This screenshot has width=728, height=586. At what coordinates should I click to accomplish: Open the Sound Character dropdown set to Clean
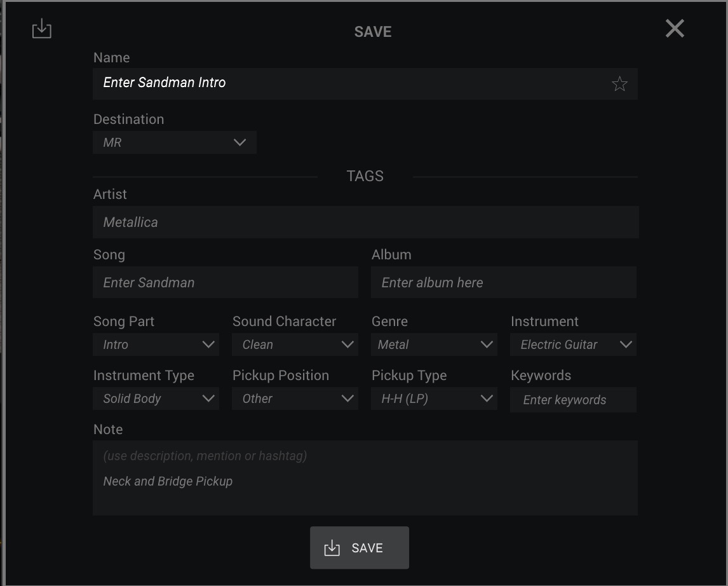tap(295, 344)
